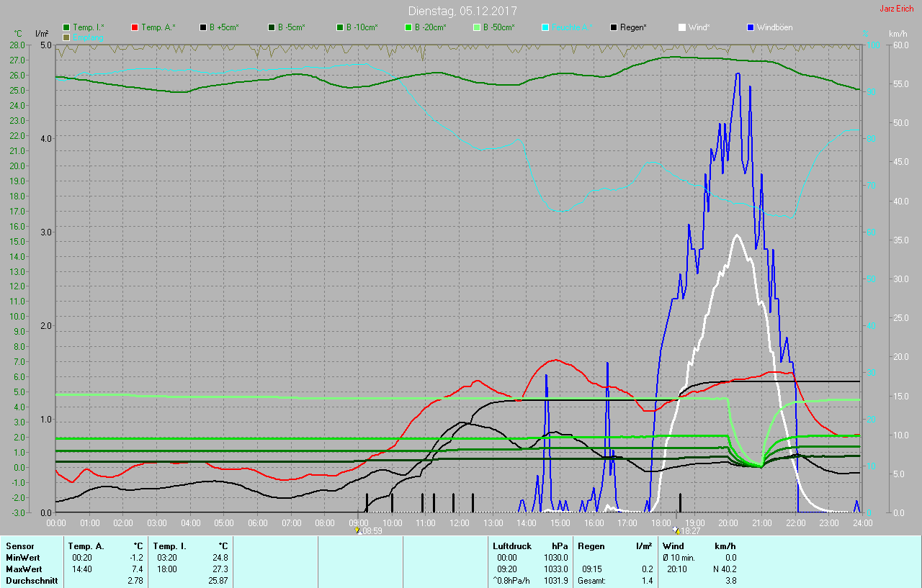This screenshot has height=588, width=922.
Task: Click the 'Ø 10 min.' wind label
Action: tap(679, 558)
